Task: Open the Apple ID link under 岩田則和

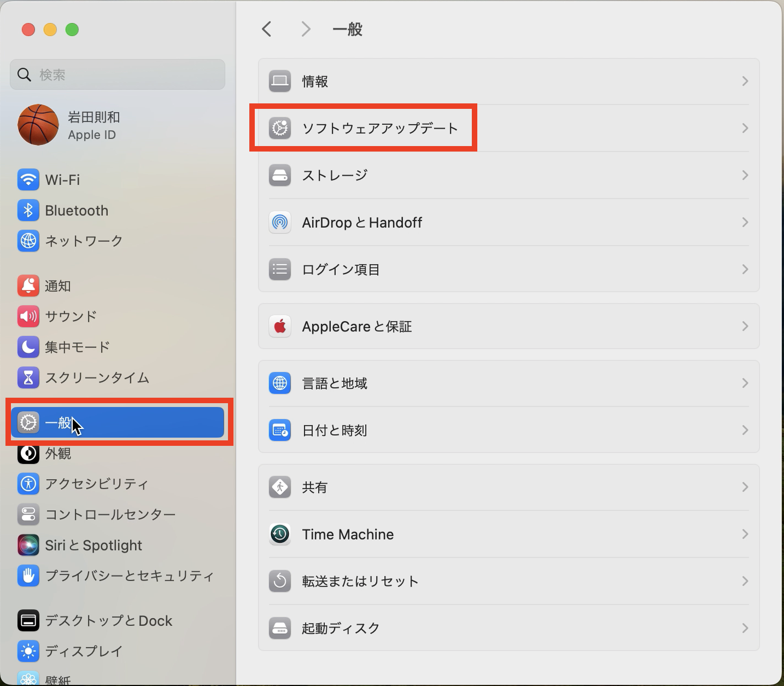Action: pyautogui.click(x=92, y=135)
